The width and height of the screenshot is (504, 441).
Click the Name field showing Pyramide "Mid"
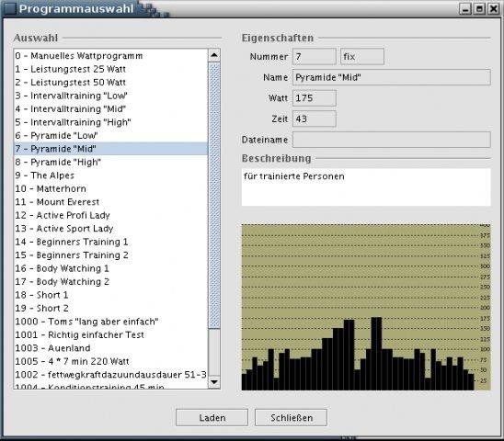392,77
